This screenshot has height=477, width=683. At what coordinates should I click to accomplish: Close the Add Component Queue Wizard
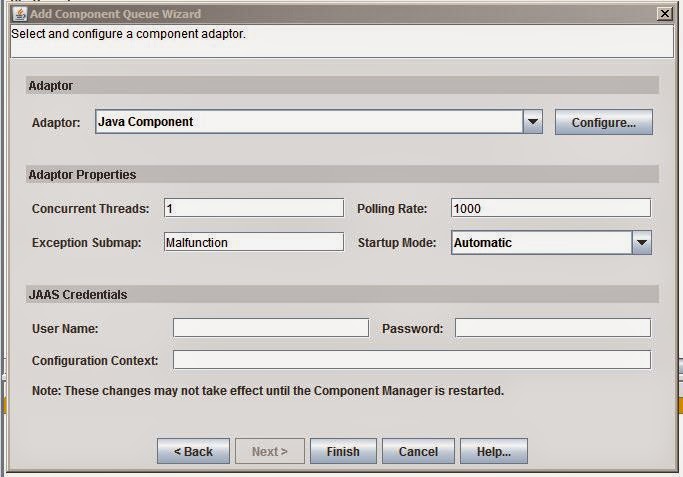pyautogui.click(x=664, y=14)
